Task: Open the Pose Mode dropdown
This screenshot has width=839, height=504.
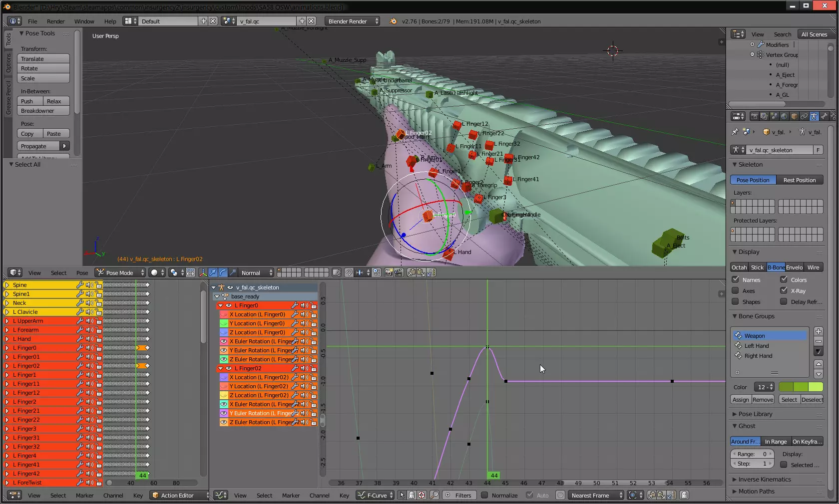Action: click(x=120, y=273)
